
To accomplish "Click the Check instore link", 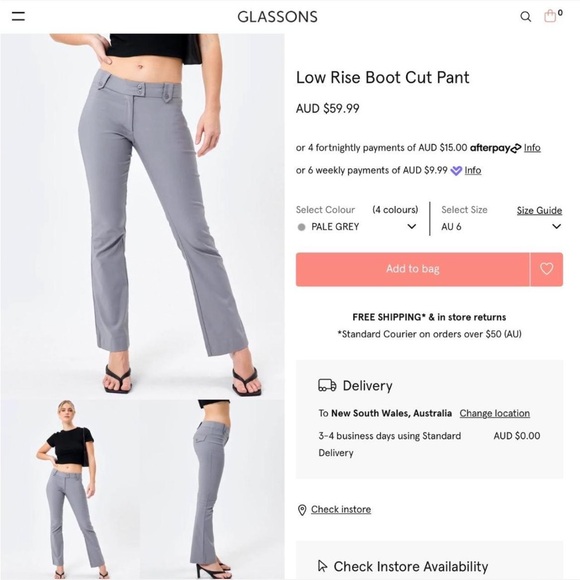I will (341, 509).
